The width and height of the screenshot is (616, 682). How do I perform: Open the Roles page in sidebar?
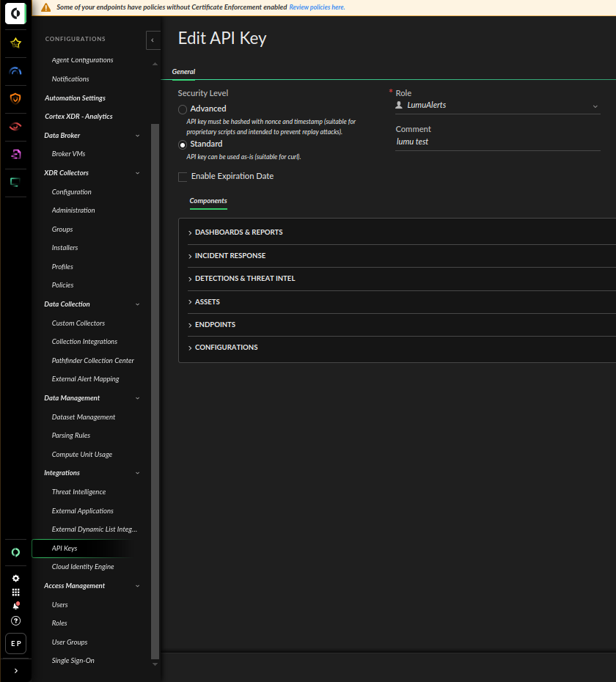pyautogui.click(x=59, y=623)
